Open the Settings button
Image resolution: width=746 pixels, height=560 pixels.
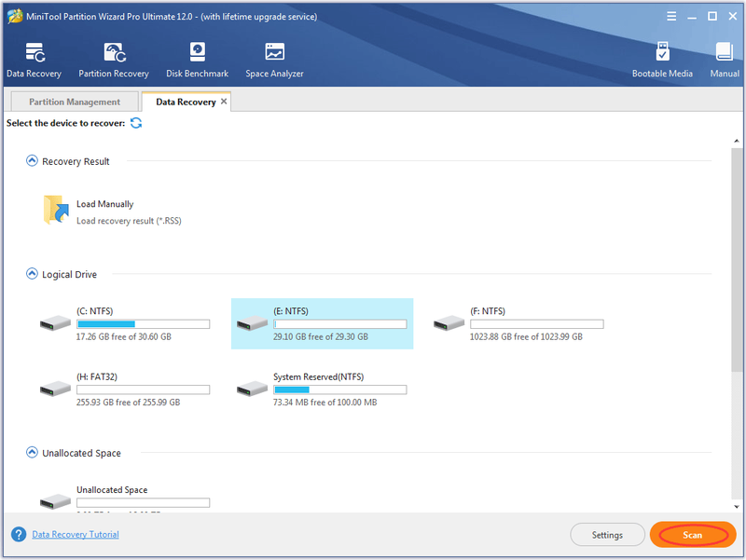pyautogui.click(x=607, y=535)
